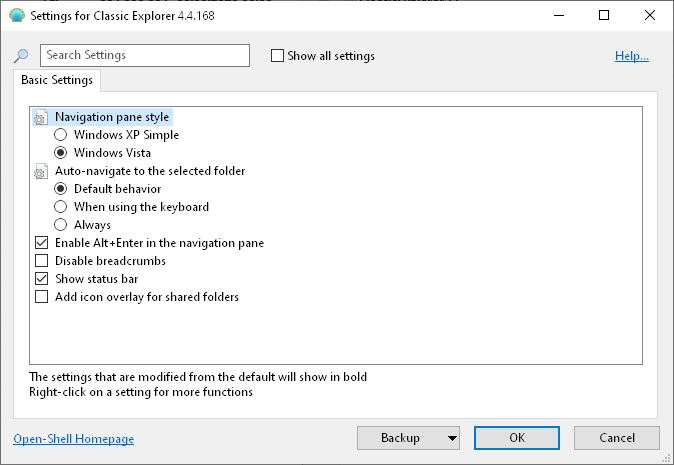The width and height of the screenshot is (674, 465).
Task: Select the Windows Vista radio option
Action: [61, 153]
